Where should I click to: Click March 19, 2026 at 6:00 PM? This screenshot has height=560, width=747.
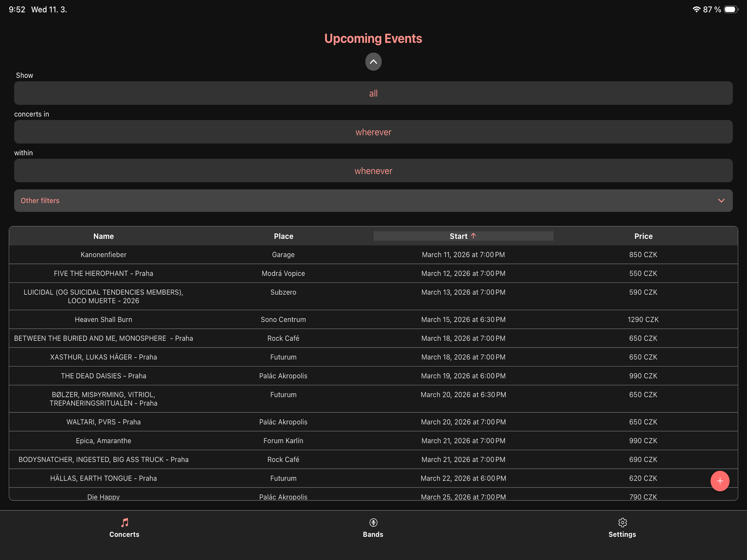click(463, 376)
